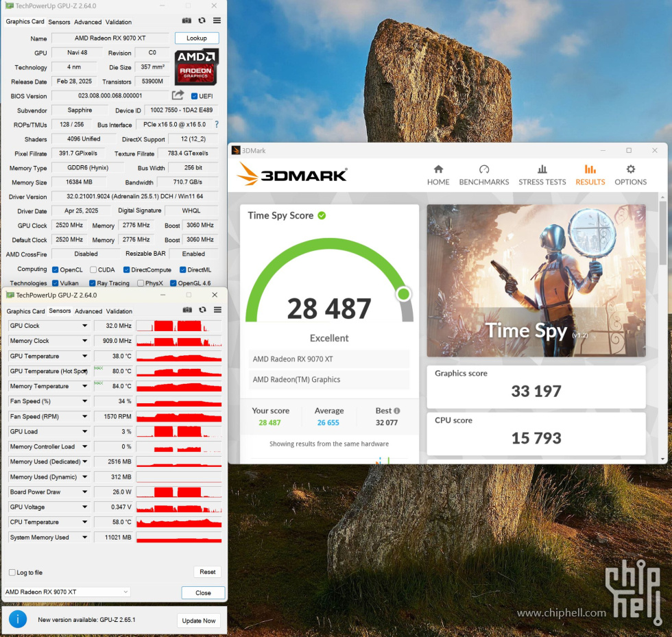This screenshot has width=672, height=637.
Task: Open the Memory Clock sensor dropdown
Action: click(85, 341)
